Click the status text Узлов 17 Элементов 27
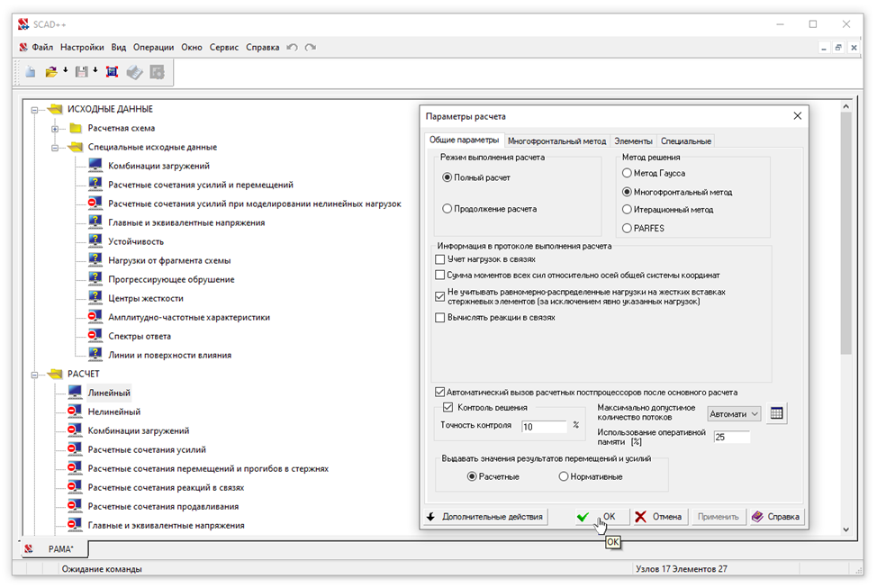The image size is (877, 588). (x=682, y=568)
